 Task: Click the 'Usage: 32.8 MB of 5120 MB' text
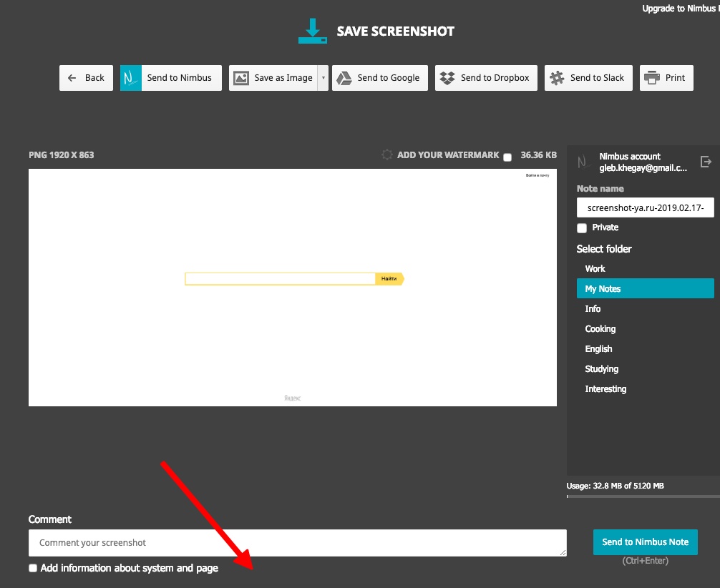click(x=616, y=486)
